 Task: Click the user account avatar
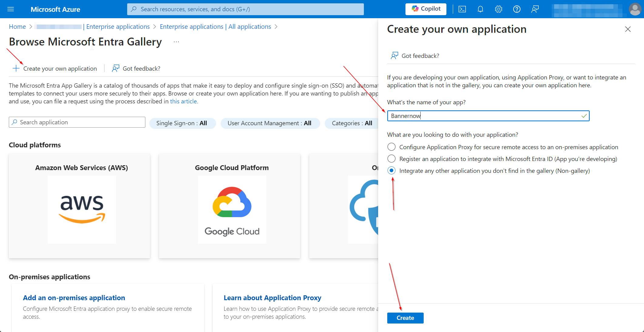click(x=635, y=9)
